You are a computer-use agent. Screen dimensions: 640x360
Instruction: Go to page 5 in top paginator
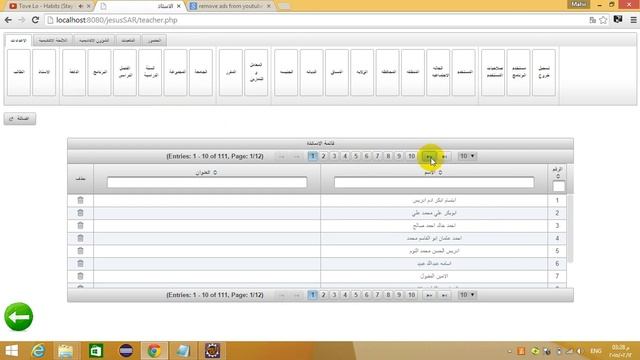(x=356, y=156)
